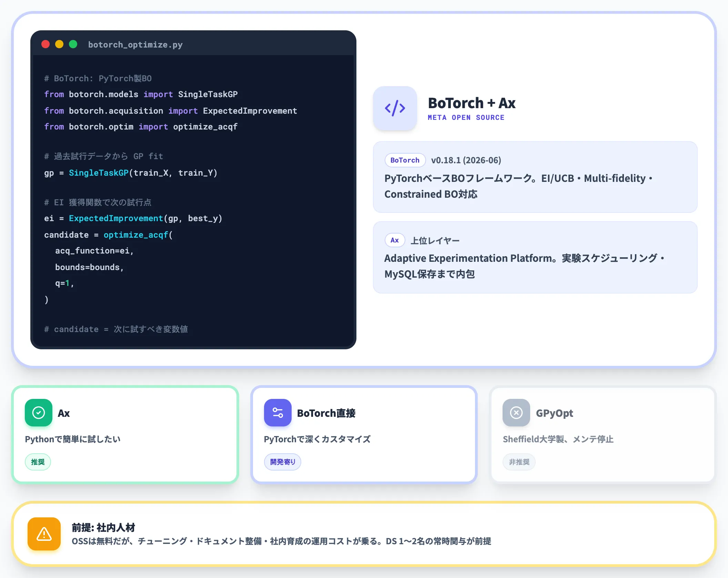
Task: Select the Ax badge in 上位レイヤー card
Action: pos(395,240)
